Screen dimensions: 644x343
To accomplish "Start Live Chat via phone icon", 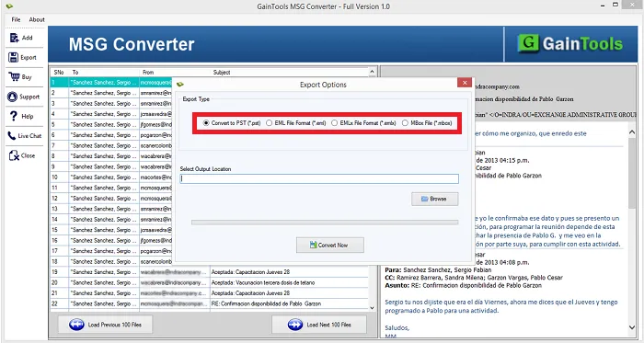I will [x=12, y=136].
